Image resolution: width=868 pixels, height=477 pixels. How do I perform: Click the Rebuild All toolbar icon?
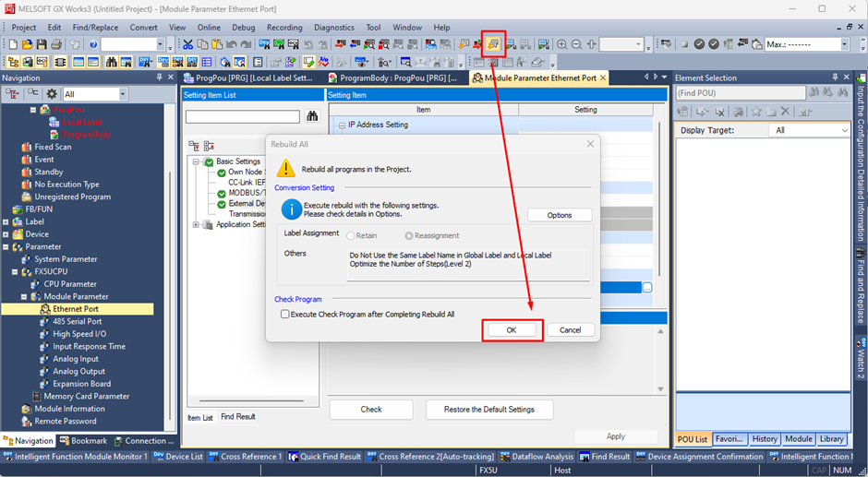(x=493, y=44)
